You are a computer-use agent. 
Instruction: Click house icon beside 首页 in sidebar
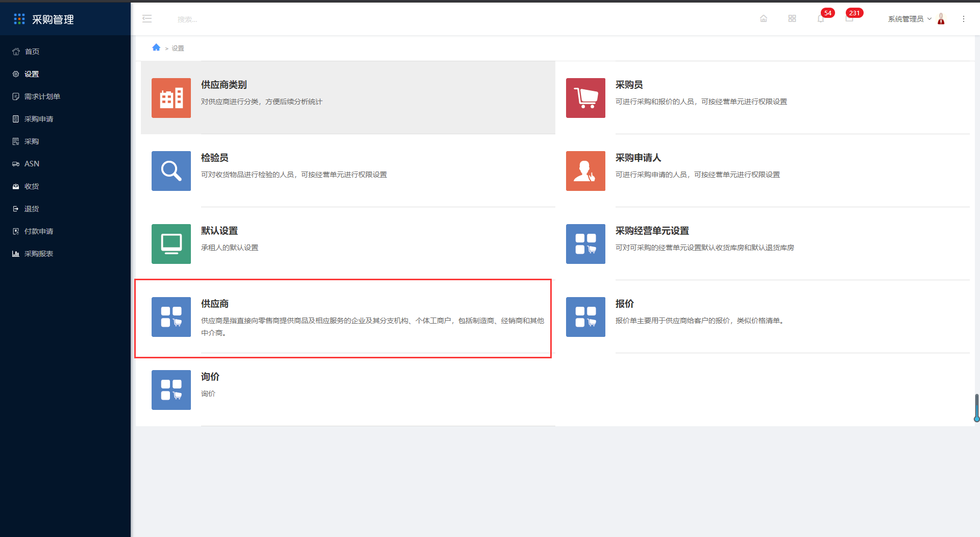[x=16, y=52]
